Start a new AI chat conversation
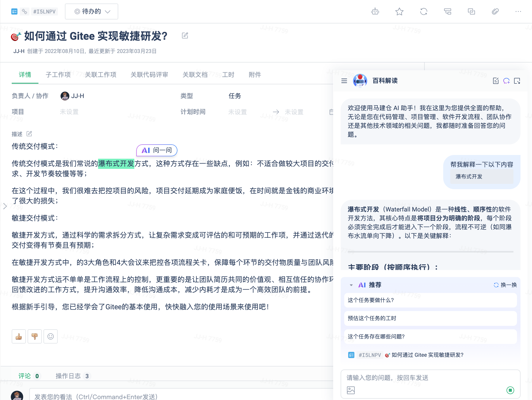 506,81
